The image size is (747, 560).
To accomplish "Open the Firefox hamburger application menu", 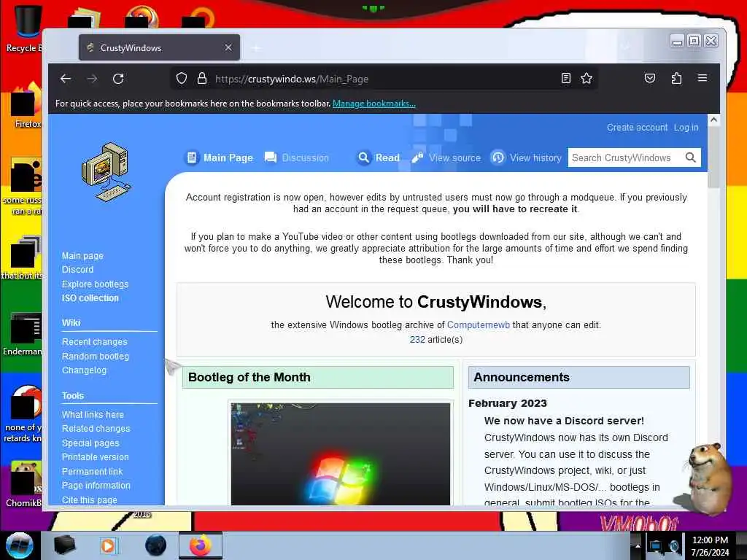I will tap(703, 77).
